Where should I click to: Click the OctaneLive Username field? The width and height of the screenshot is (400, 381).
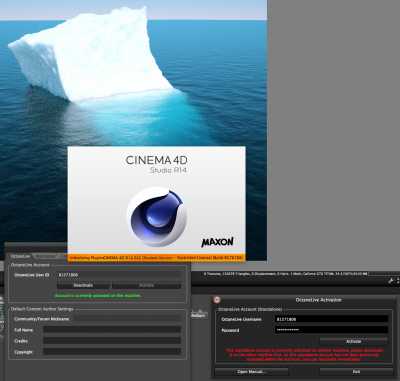[332, 319]
